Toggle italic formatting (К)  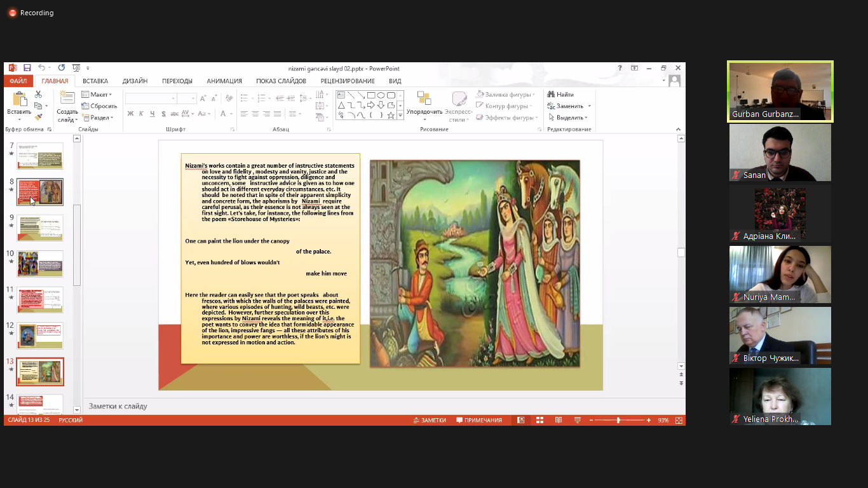141,114
